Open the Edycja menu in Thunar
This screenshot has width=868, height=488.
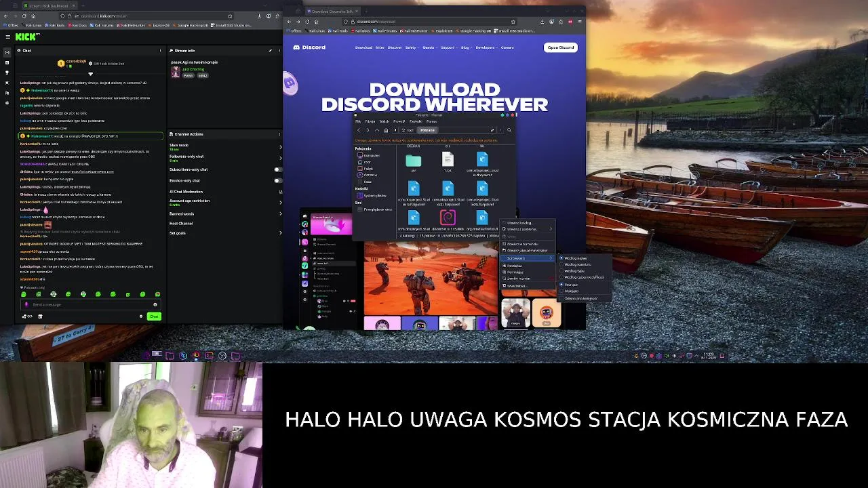(x=370, y=121)
